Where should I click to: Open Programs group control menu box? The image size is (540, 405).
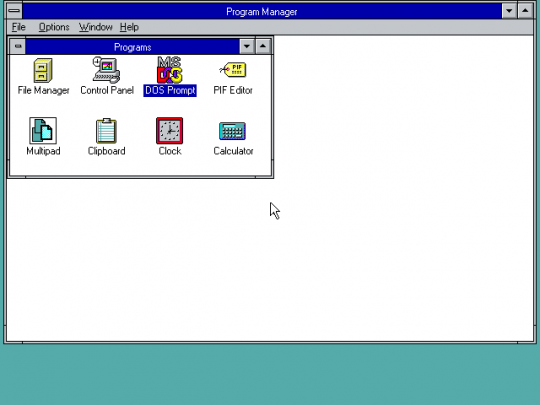[x=18, y=46]
